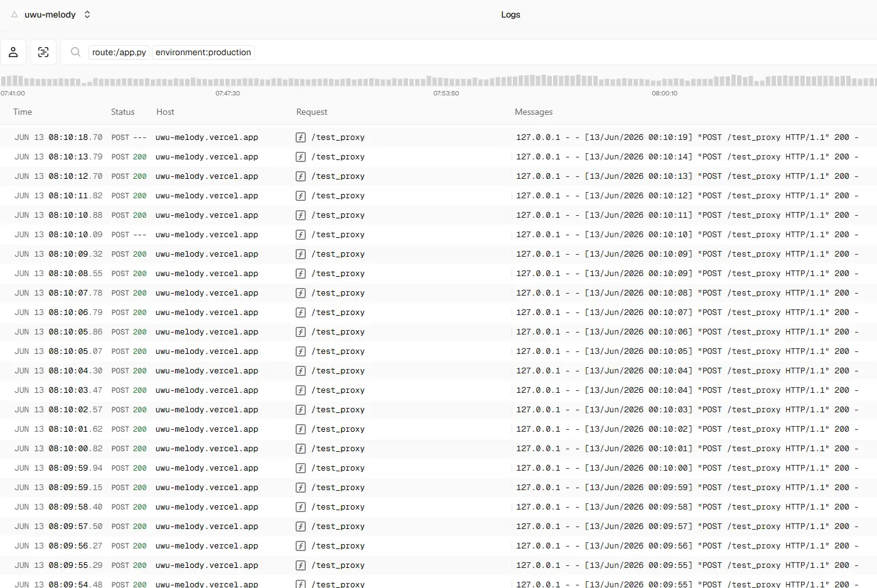Select the route:/app.py filter chip
Image resolution: width=877 pixels, height=588 pixels.
[x=119, y=52]
